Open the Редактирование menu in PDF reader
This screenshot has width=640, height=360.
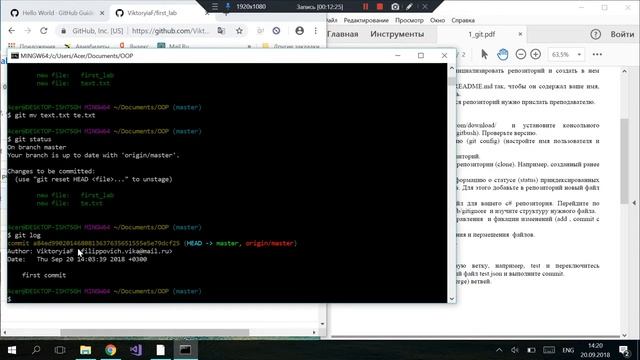[366, 20]
